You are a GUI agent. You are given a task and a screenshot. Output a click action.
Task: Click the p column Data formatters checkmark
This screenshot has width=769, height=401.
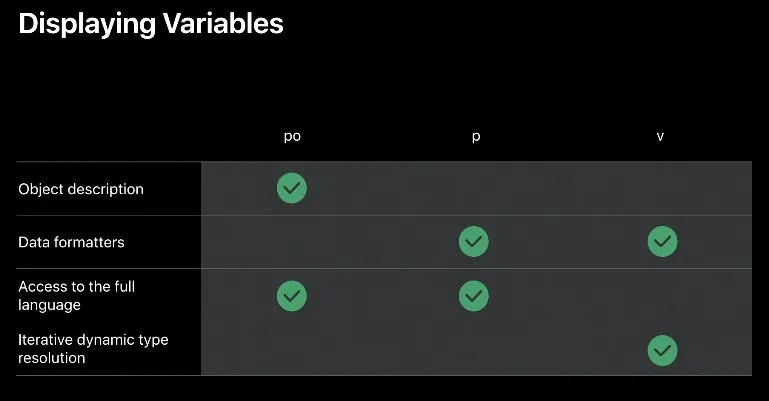point(474,242)
